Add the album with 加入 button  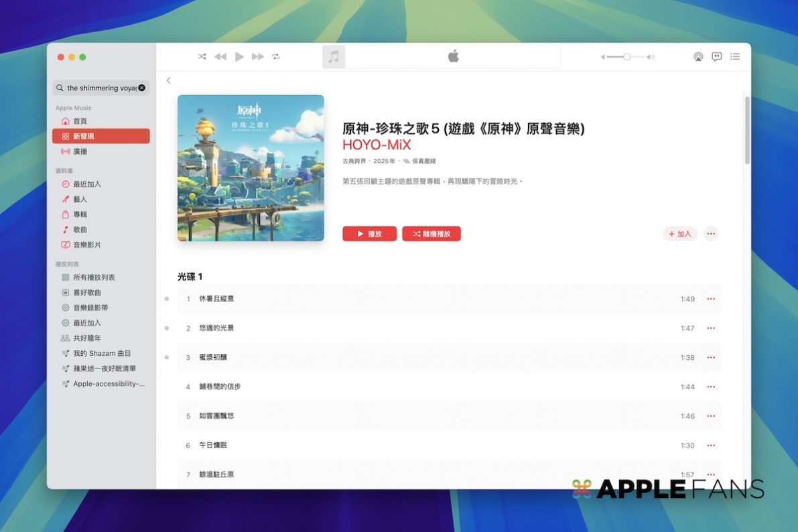(x=679, y=234)
